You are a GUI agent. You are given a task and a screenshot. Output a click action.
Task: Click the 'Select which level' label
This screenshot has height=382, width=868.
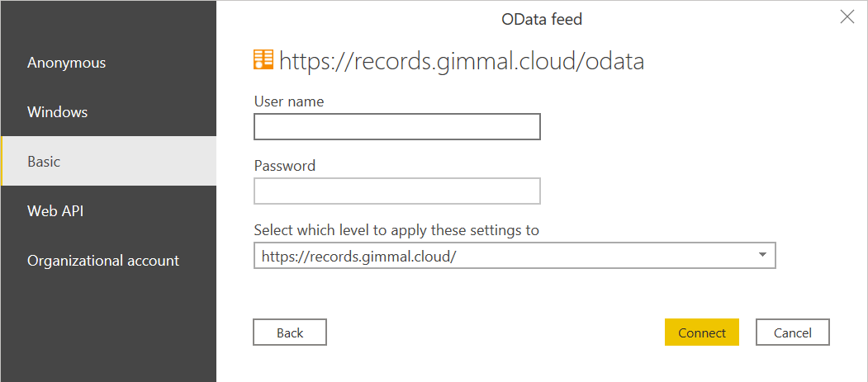click(x=396, y=230)
